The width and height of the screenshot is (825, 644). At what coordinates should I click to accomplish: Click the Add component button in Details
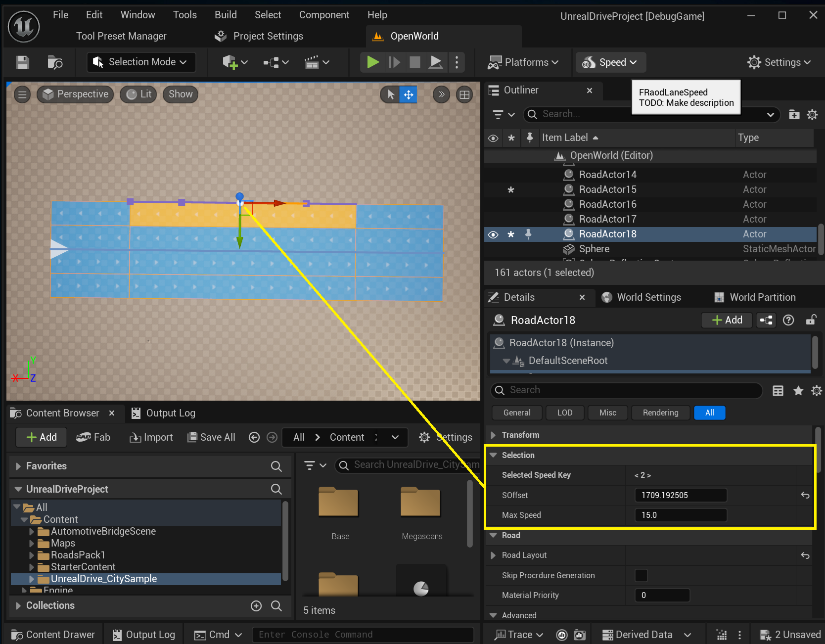727,321
